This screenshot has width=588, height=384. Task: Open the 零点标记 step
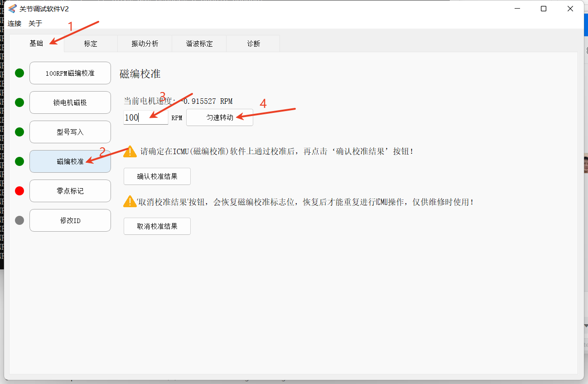coord(70,191)
